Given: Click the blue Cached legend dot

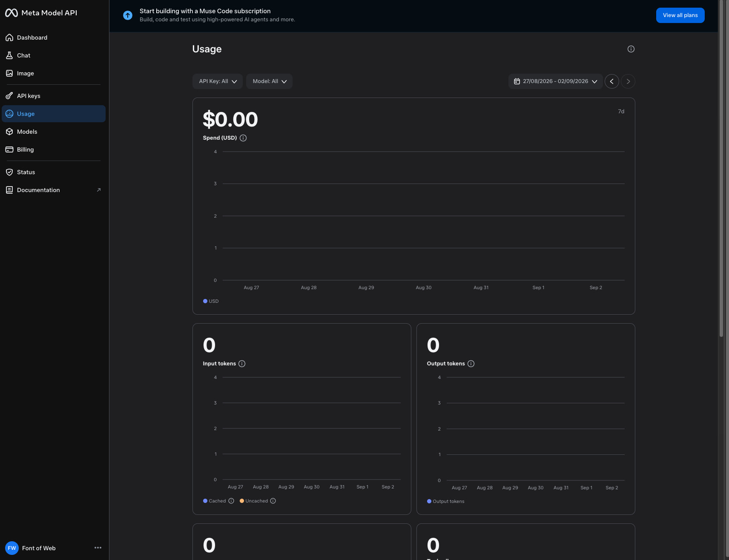Looking at the screenshot, I should 205,501.
